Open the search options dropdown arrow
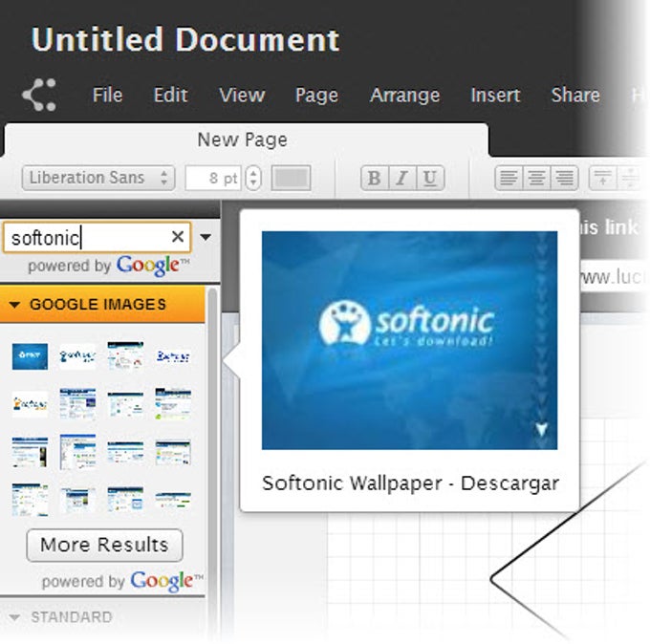This screenshot has height=644, width=650. (x=206, y=237)
